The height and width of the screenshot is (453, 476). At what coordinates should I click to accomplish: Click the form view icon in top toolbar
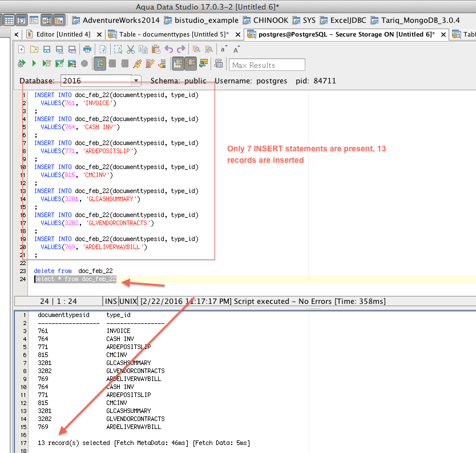click(x=34, y=21)
